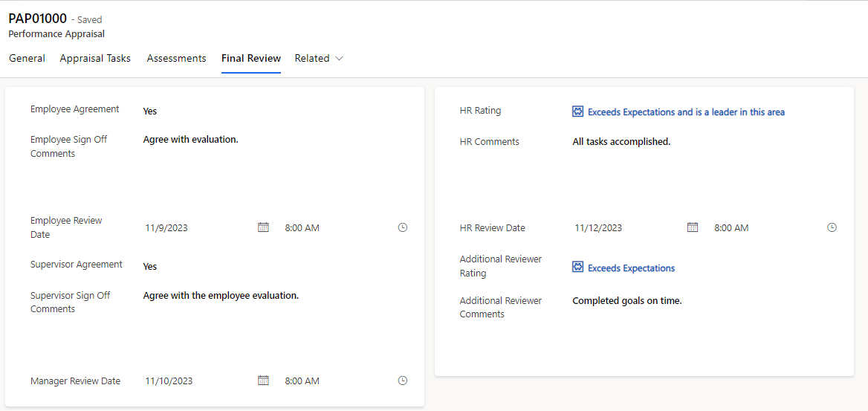The width and height of the screenshot is (868, 411).
Task: Open the 'Exceeds Expectations and is a leader' link
Action: coord(686,112)
